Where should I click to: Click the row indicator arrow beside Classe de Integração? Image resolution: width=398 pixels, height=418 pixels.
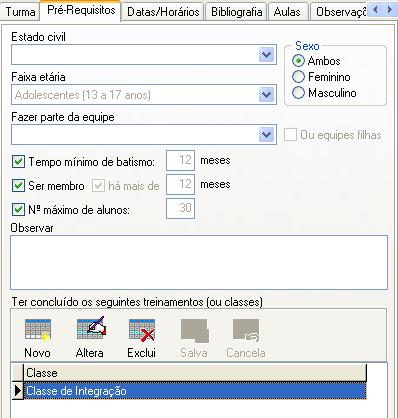pos(18,390)
